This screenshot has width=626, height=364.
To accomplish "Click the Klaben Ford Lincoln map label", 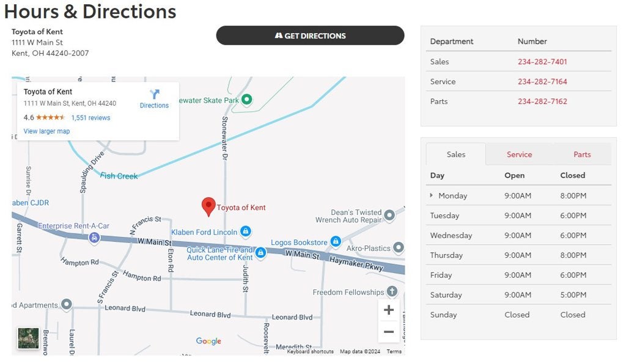I will 204,232.
